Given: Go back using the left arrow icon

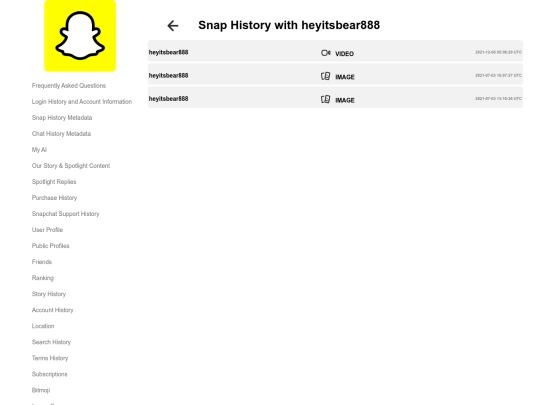Looking at the screenshot, I should point(173,25).
